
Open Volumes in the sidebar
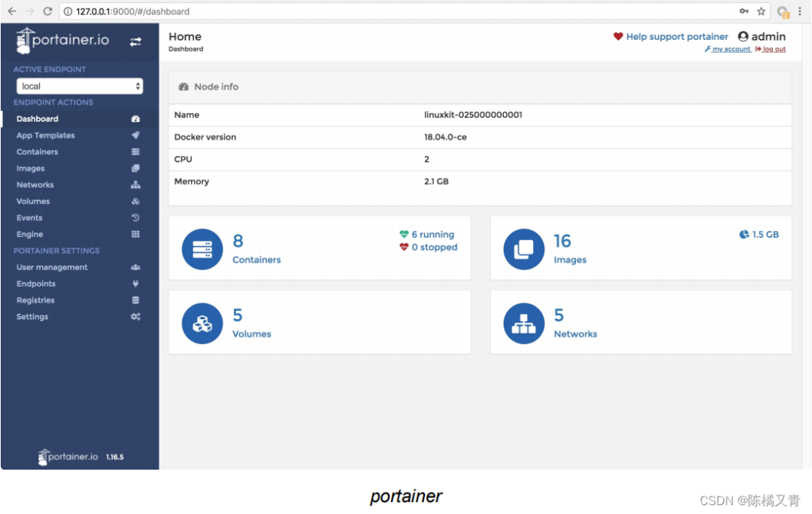click(x=33, y=202)
